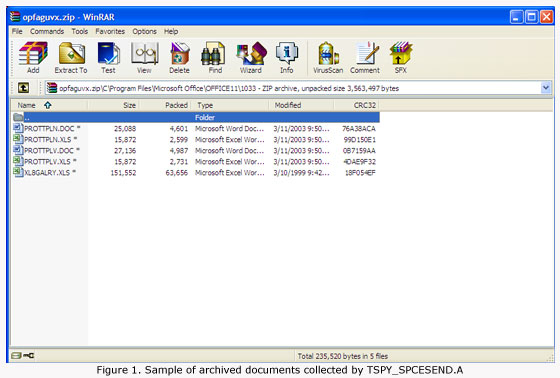The height and width of the screenshot is (378, 560).
Task: Expand the archive path dropdown
Action: [546, 88]
